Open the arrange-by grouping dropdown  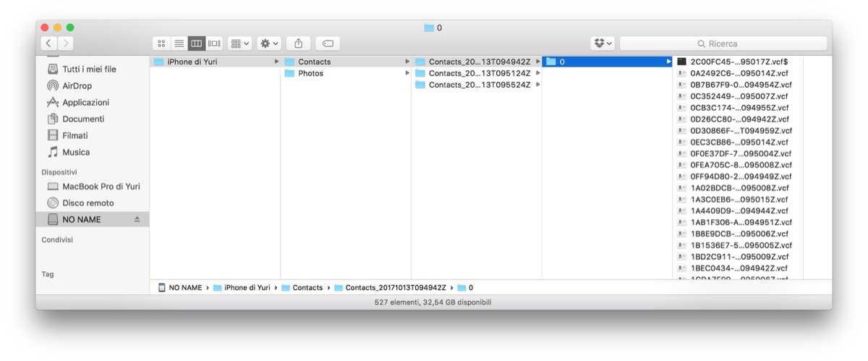click(x=239, y=43)
